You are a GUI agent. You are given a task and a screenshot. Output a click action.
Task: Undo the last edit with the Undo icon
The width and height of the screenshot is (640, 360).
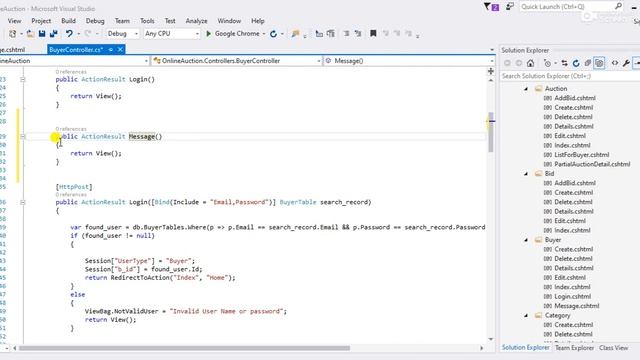(x=69, y=34)
